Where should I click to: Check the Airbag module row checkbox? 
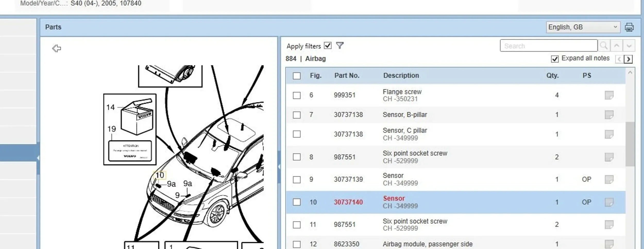point(296,244)
